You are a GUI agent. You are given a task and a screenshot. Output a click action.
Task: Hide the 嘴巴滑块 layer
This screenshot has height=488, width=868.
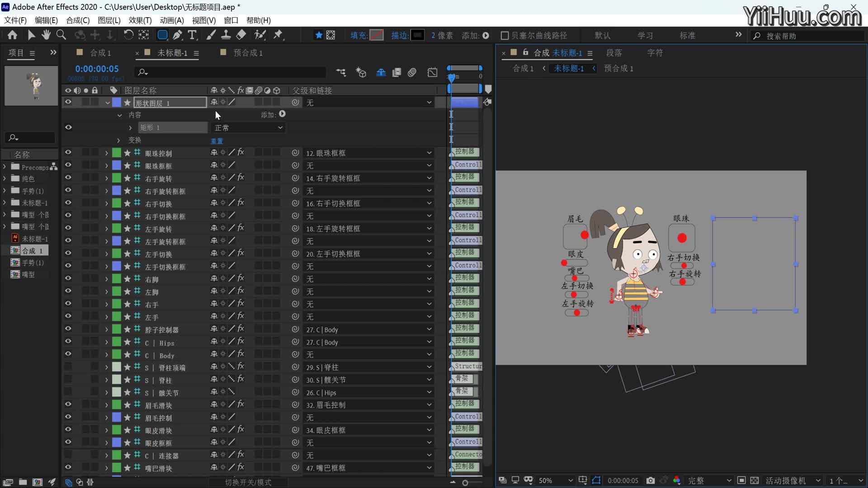(x=68, y=467)
